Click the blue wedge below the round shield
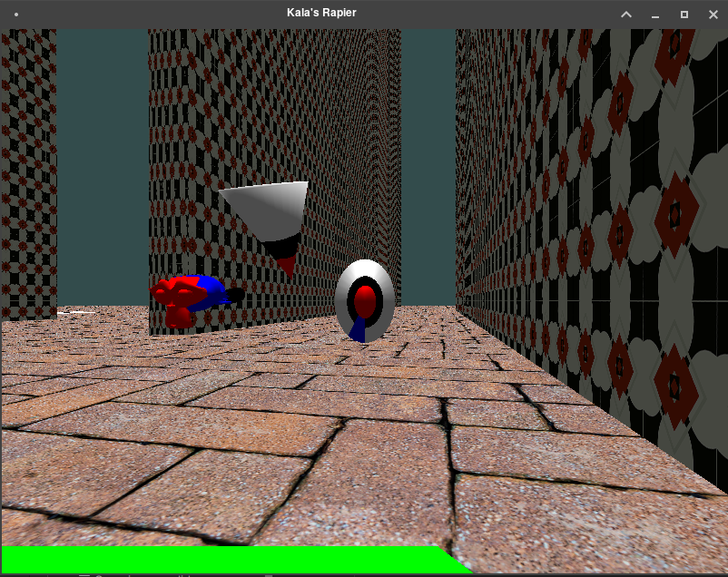Viewport: 728px width, 577px height. click(x=359, y=329)
